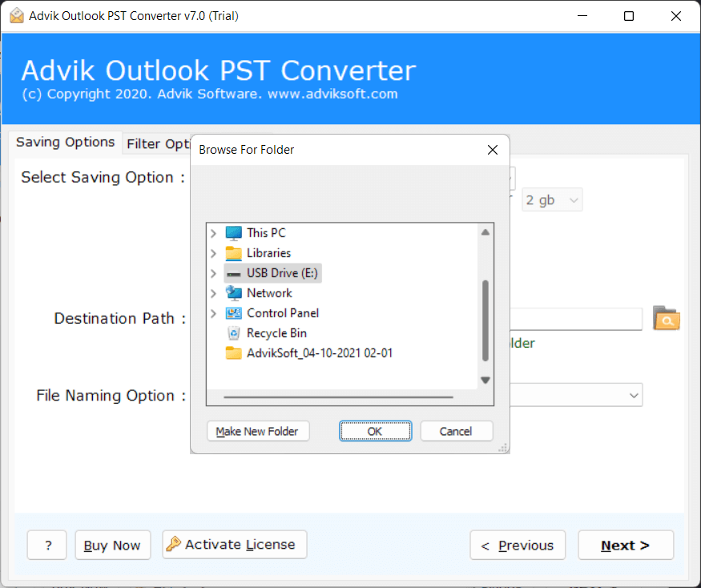Expand the Libraries tree node
Viewport: 701px width, 588px height.
click(213, 253)
